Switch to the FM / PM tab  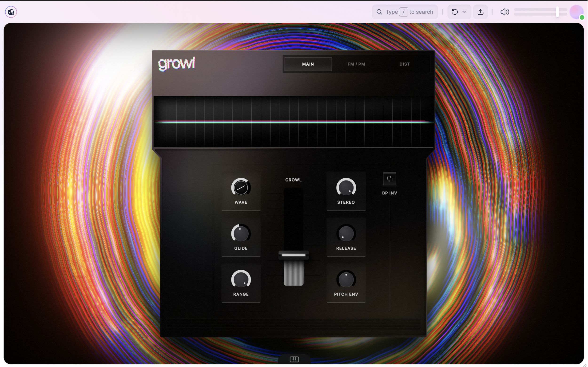pyautogui.click(x=356, y=64)
